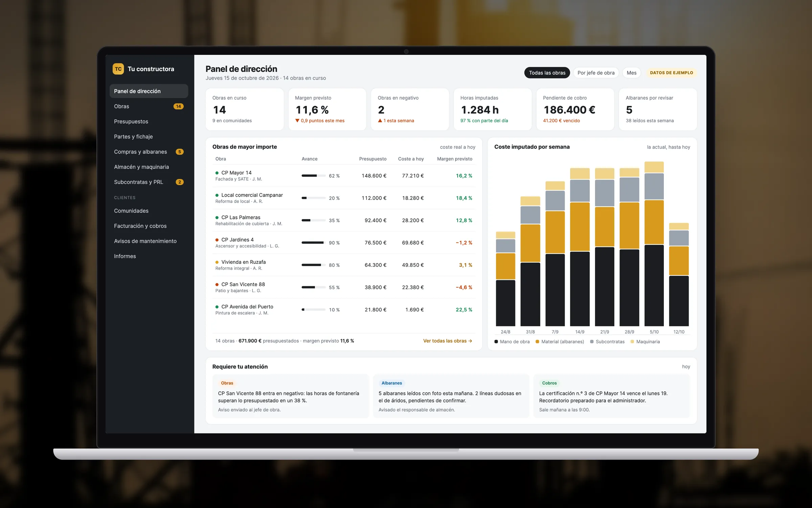Image resolution: width=812 pixels, height=508 pixels.
Task: Go to Comunidades page
Action: pyautogui.click(x=149, y=211)
